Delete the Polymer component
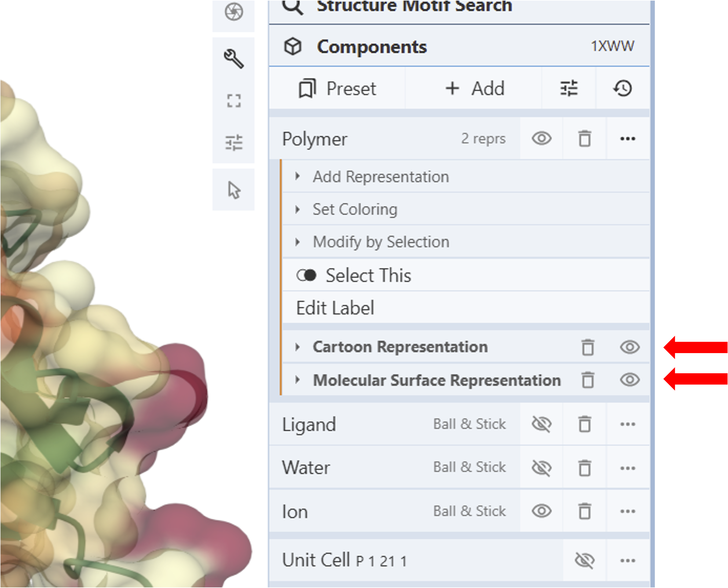The width and height of the screenshot is (728, 588). click(584, 139)
